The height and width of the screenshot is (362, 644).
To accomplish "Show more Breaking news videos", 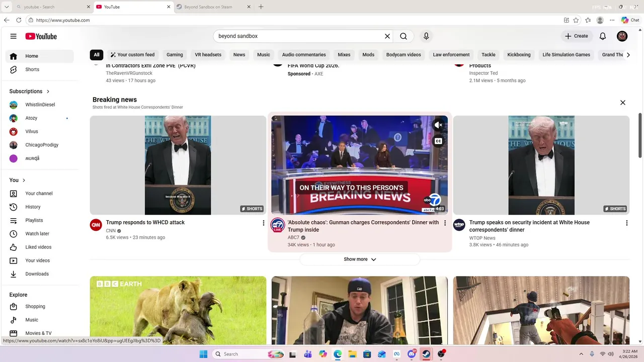I will pos(360,259).
